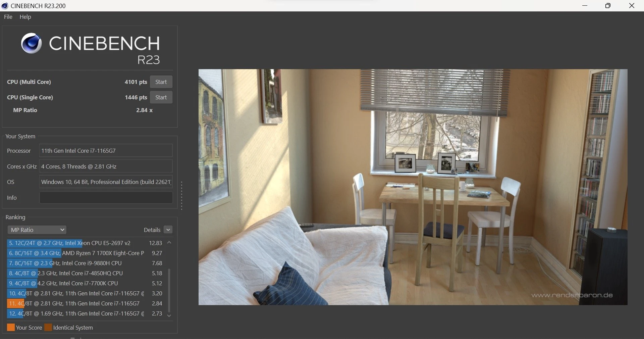Click the empty Info input field
Screen dimensions: 644x339
click(x=106, y=198)
